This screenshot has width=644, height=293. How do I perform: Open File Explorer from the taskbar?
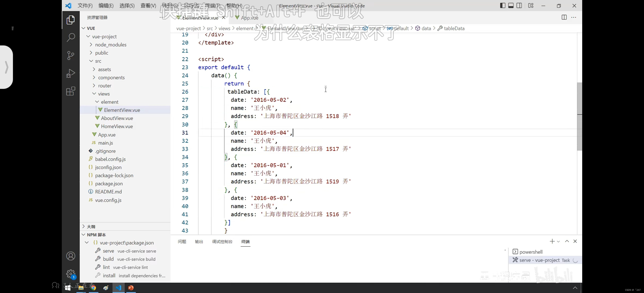click(x=81, y=288)
